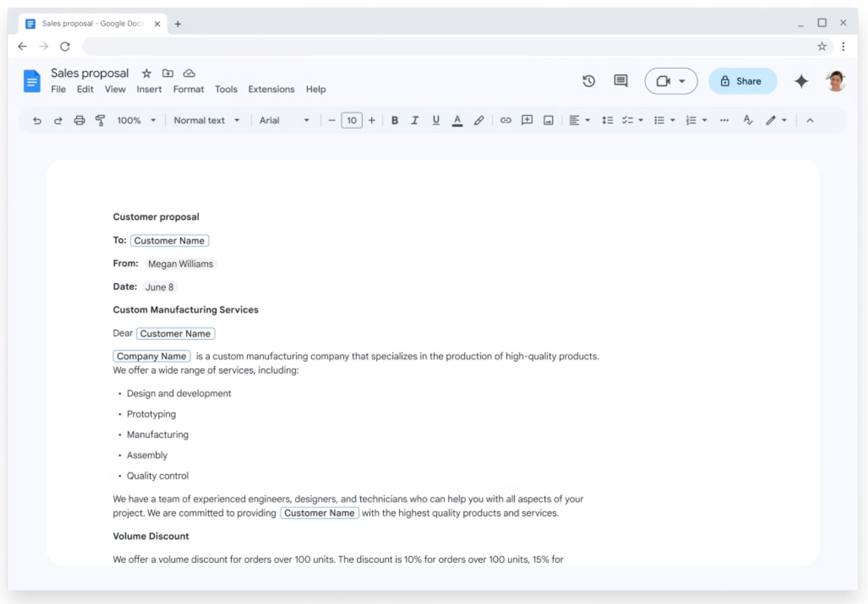This screenshot has width=868, height=604.
Task: Click the Insert link icon
Action: (x=505, y=120)
